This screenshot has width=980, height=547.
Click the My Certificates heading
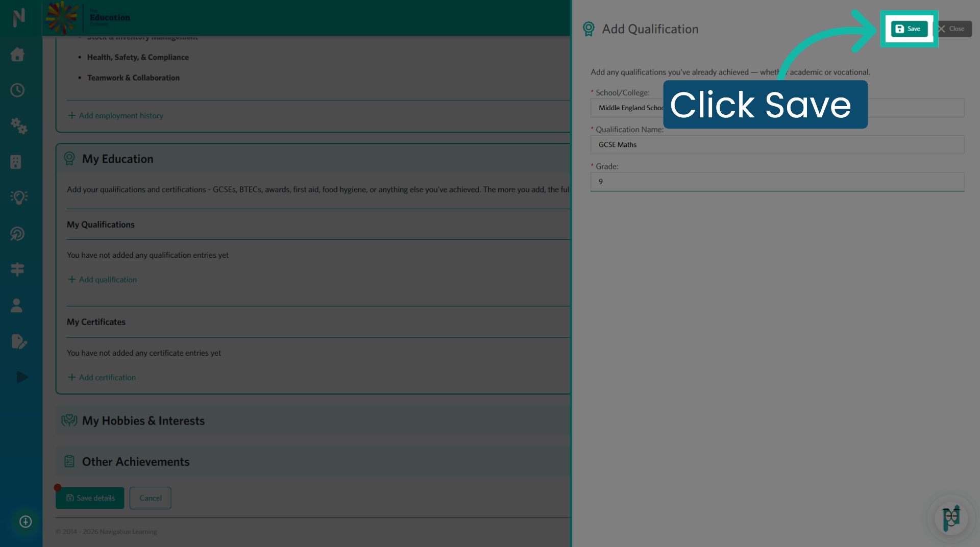pos(96,322)
